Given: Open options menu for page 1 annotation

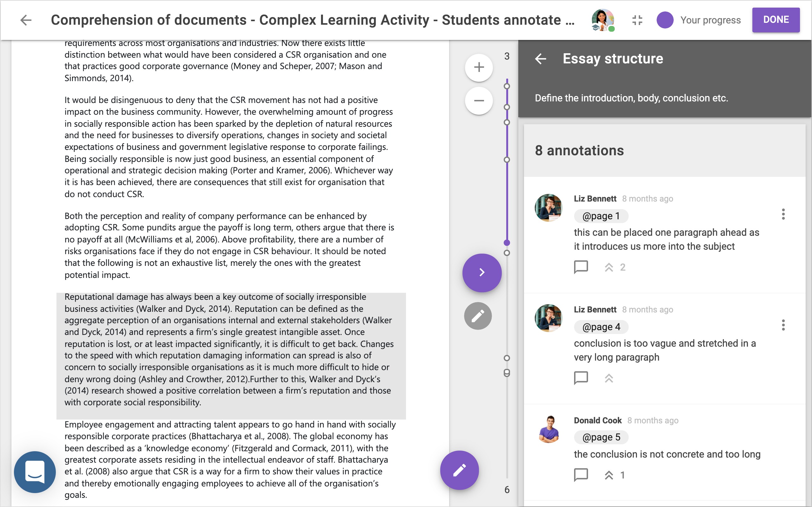Looking at the screenshot, I should coord(783,214).
